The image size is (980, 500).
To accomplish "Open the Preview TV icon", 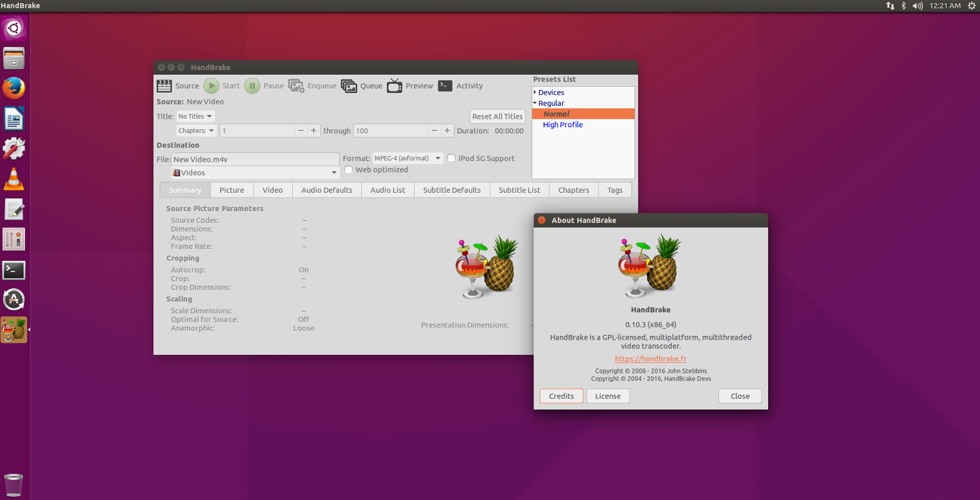I will point(394,86).
